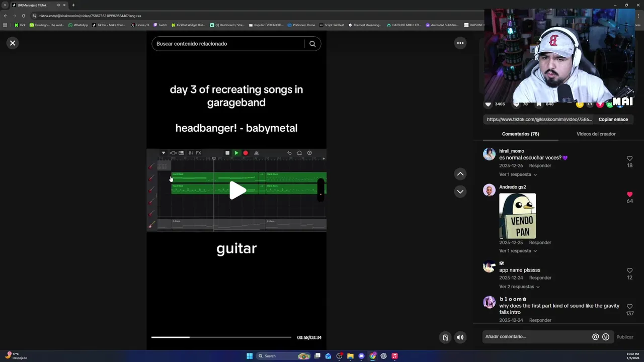
Task: Mute the TikTok tab via speaker icon
Action: [58, 5]
